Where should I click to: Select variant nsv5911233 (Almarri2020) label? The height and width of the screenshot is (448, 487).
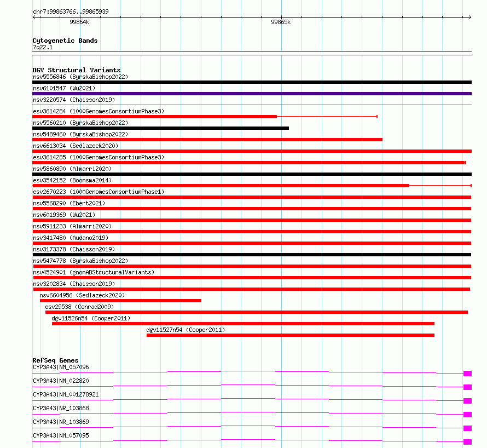(x=72, y=226)
